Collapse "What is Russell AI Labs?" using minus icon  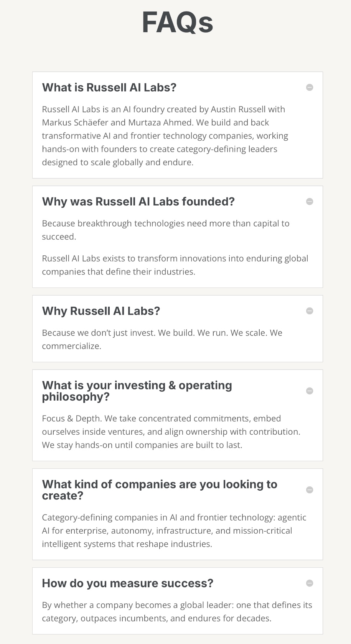(310, 87)
